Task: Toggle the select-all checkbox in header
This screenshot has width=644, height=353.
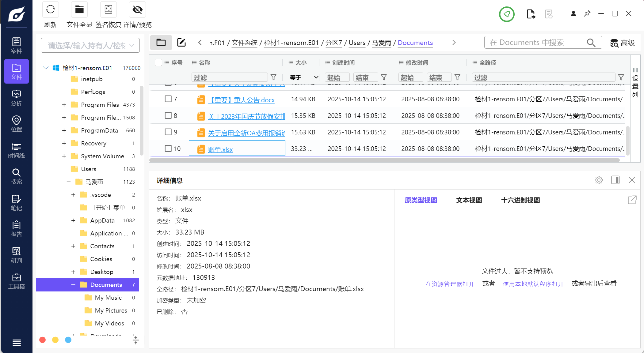Action: tap(158, 62)
